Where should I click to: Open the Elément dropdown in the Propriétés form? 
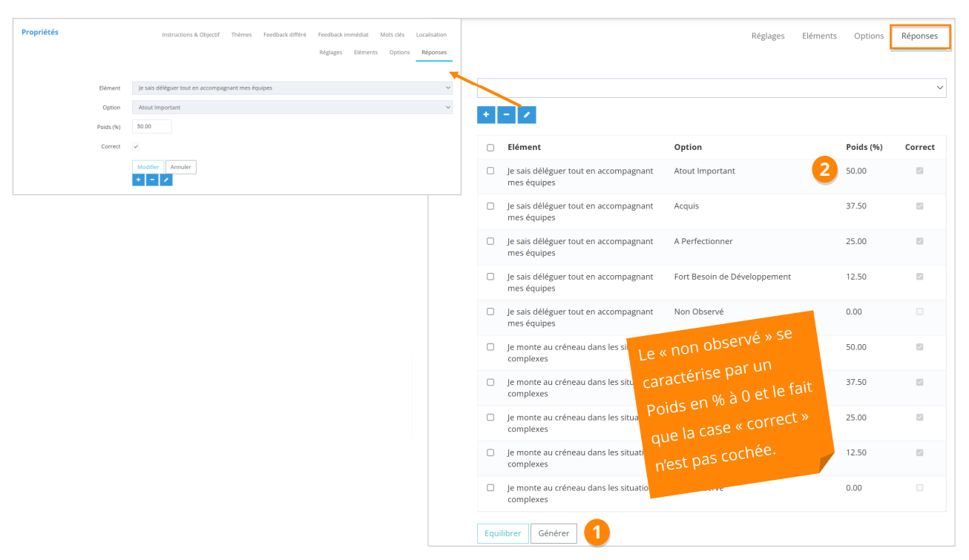(292, 88)
